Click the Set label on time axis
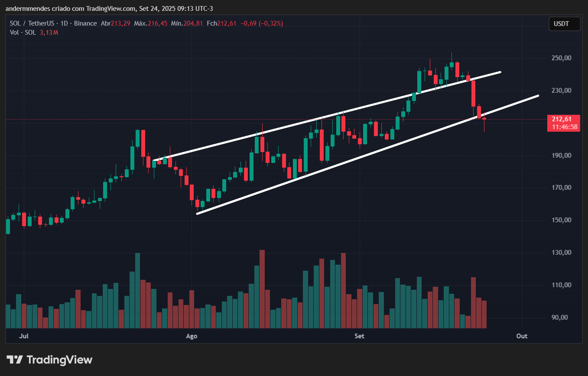This screenshot has width=588, height=376. point(359,336)
